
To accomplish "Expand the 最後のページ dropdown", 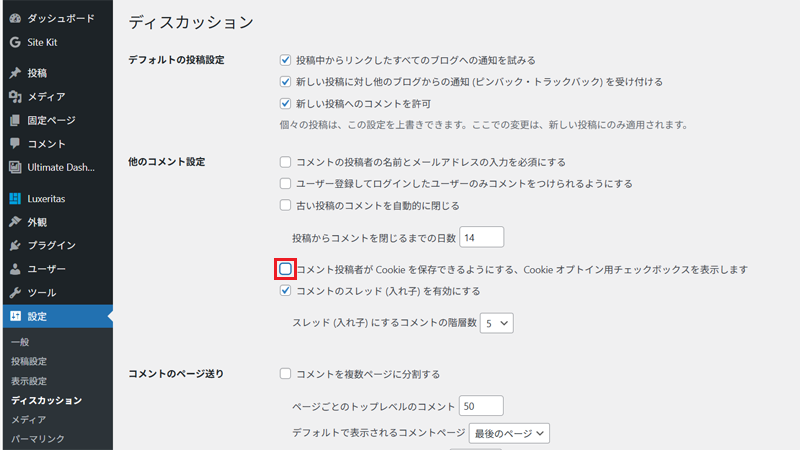I will pyautogui.click(x=510, y=433).
